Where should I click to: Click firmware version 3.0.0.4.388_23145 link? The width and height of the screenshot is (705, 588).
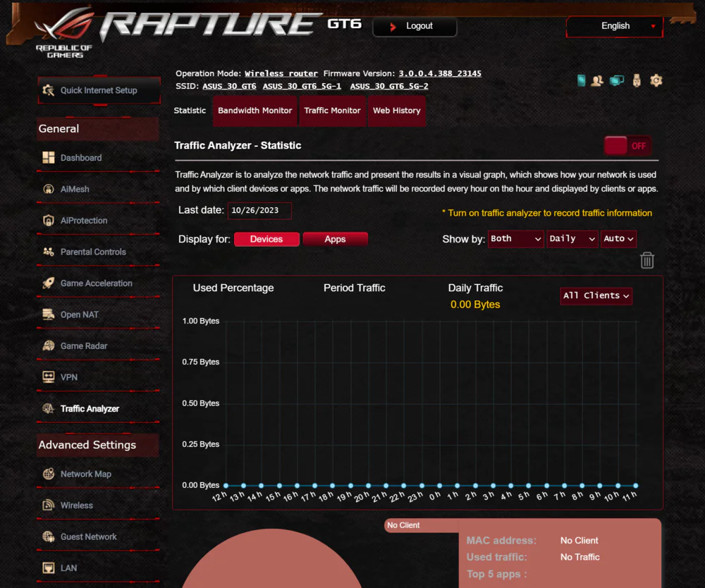[x=440, y=73]
